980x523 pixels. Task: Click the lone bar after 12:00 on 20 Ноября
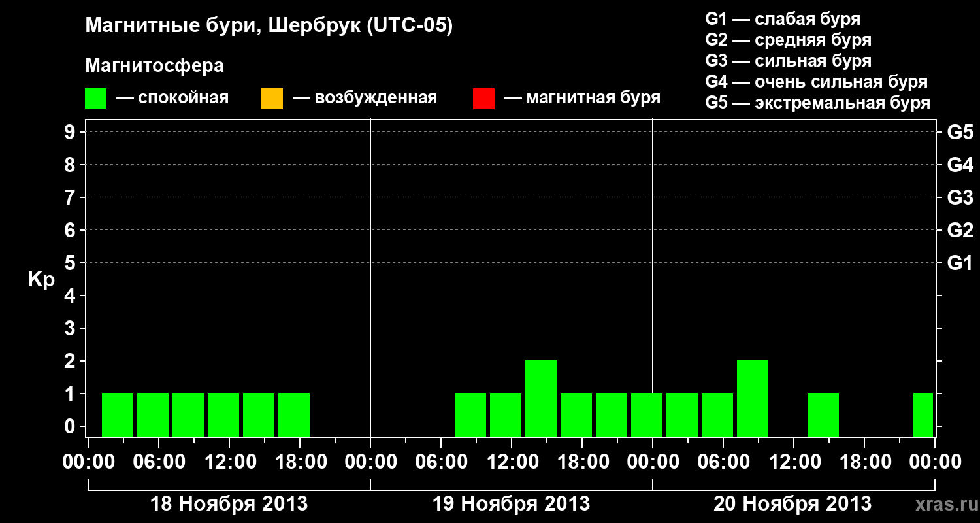point(823,414)
